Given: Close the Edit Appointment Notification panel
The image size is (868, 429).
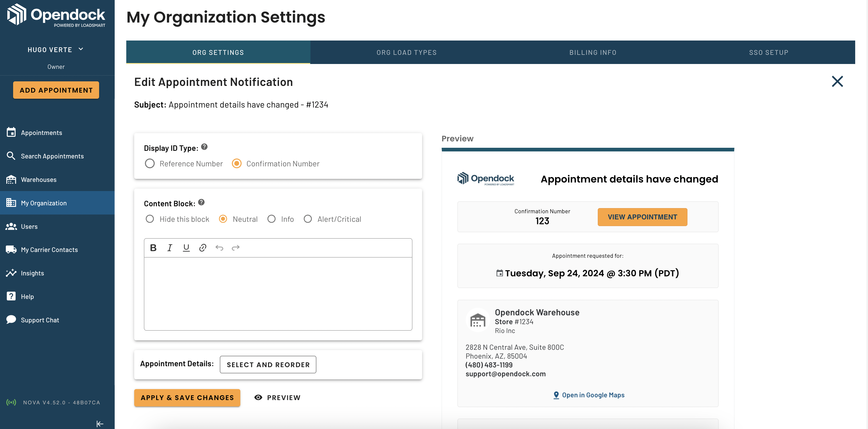Looking at the screenshot, I should click(x=837, y=81).
